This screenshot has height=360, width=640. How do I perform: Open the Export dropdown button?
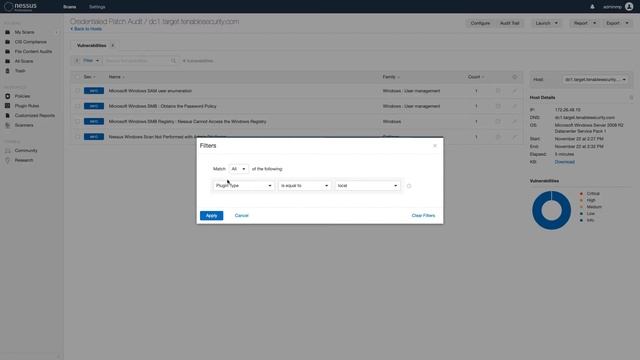pyautogui.click(x=617, y=23)
